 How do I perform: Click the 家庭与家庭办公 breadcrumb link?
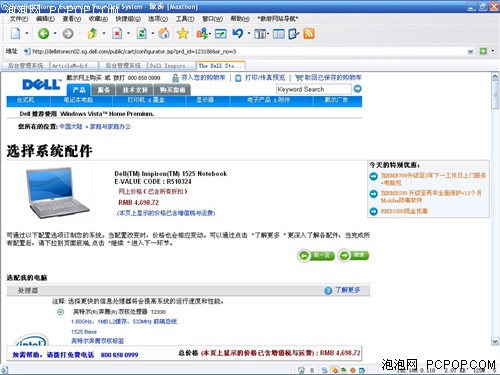coord(110,127)
